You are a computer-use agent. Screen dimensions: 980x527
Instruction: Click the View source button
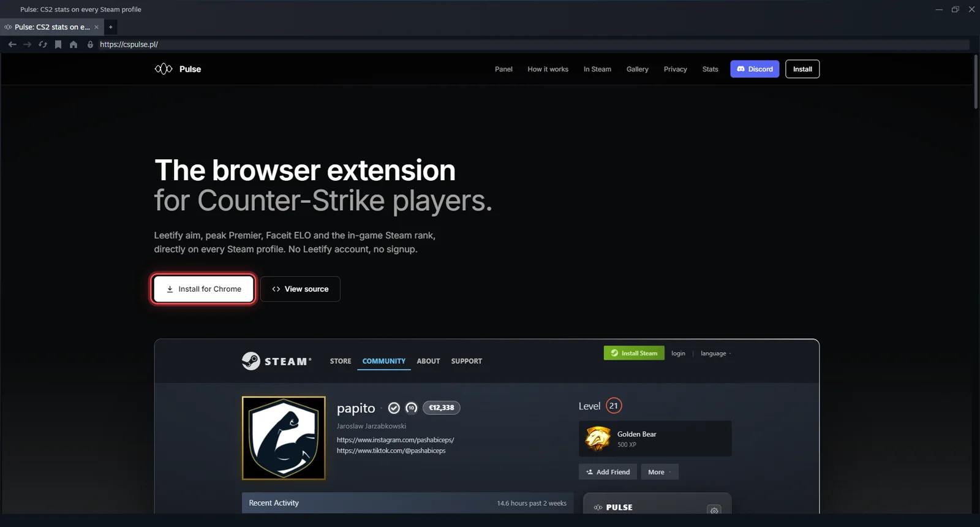point(300,289)
